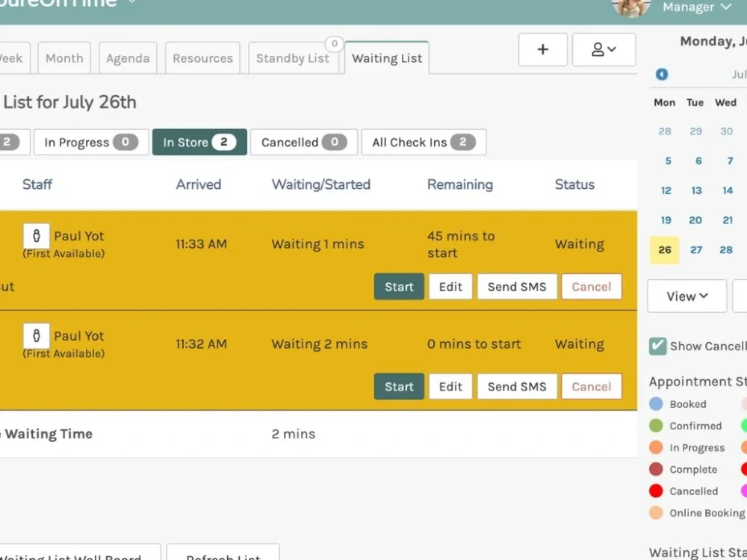Click the Cancelled status color dot

click(x=656, y=491)
